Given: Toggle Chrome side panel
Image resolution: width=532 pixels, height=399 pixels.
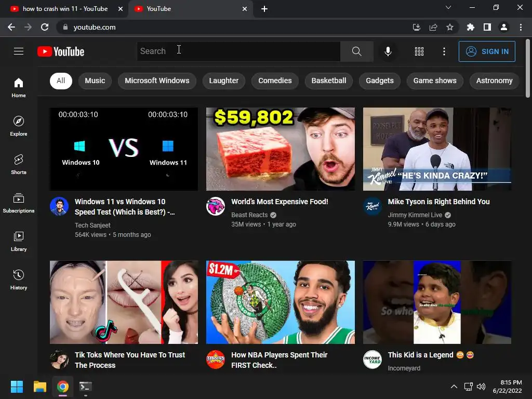Looking at the screenshot, I should coord(487,27).
